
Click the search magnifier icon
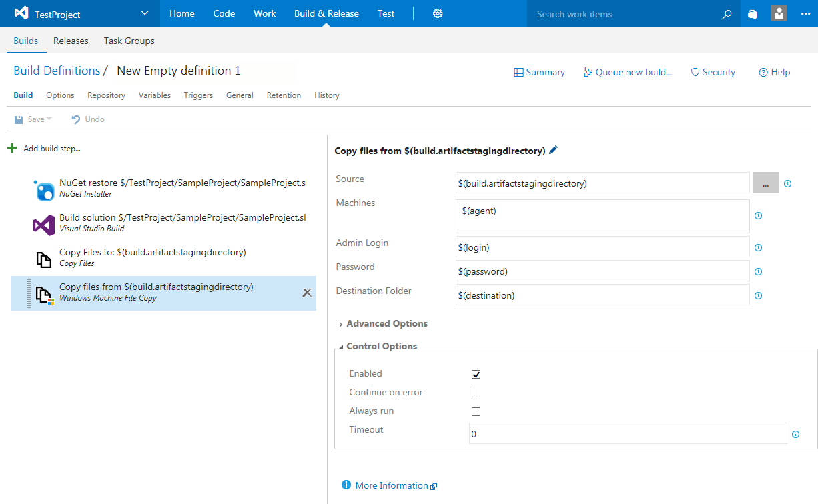point(727,14)
